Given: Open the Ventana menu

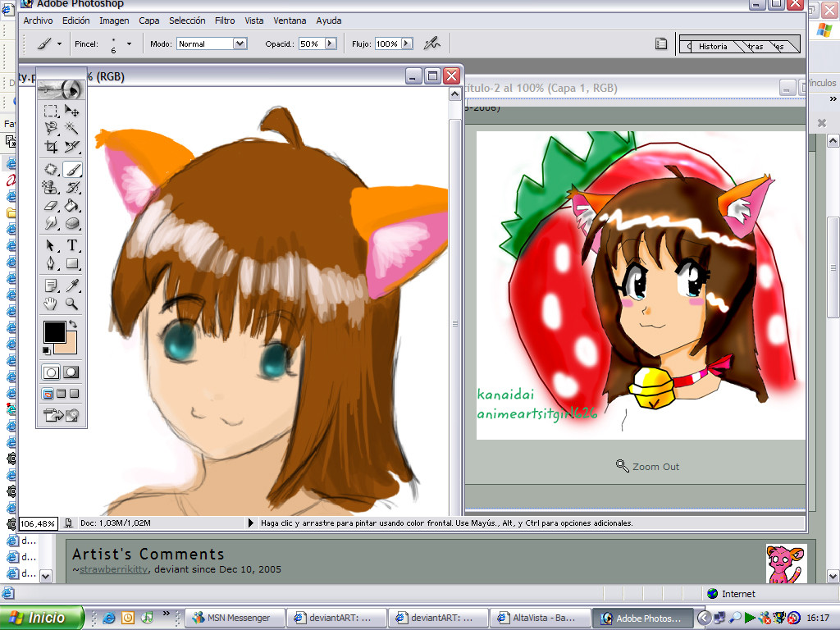Looking at the screenshot, I should 290,21.
